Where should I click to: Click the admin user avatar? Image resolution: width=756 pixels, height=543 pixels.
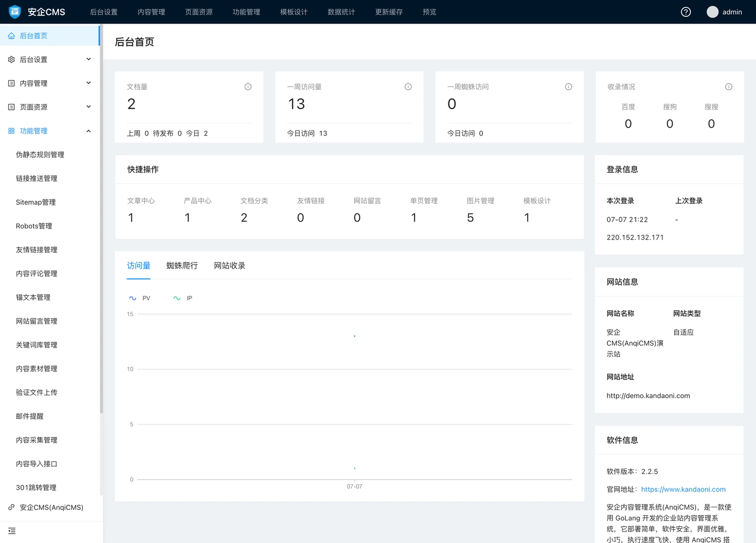pos(712,12)
